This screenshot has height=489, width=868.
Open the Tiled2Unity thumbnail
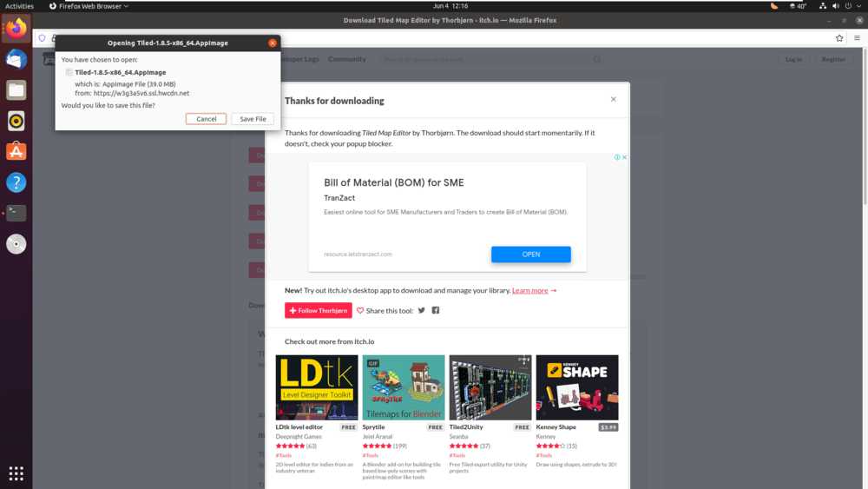490,387
